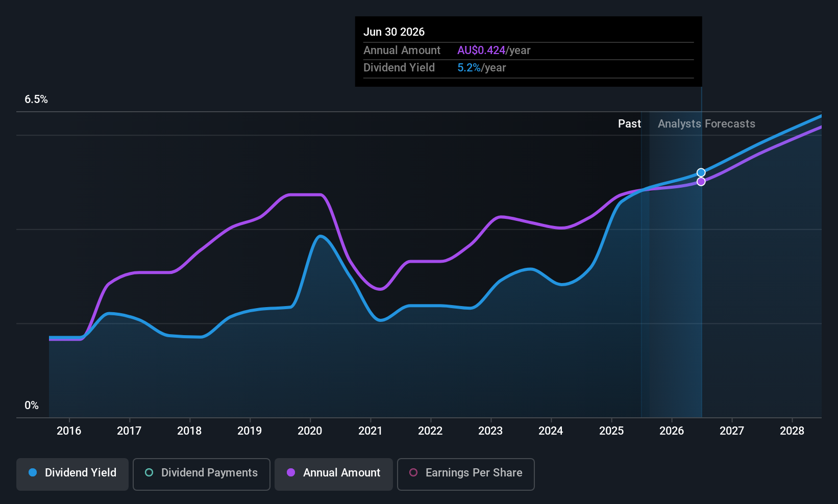
Task: Click the purple Annual Amount legend dot
Action: (291, 473)
